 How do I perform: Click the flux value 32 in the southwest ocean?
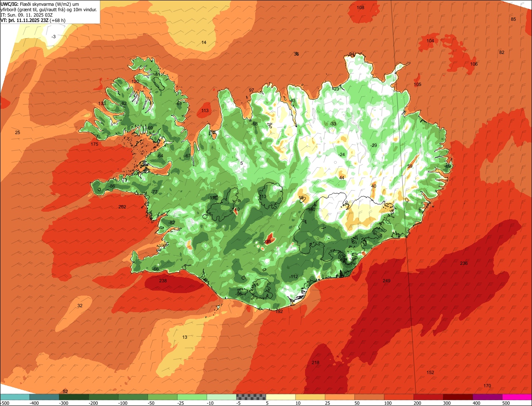click(x=80, y=306)
